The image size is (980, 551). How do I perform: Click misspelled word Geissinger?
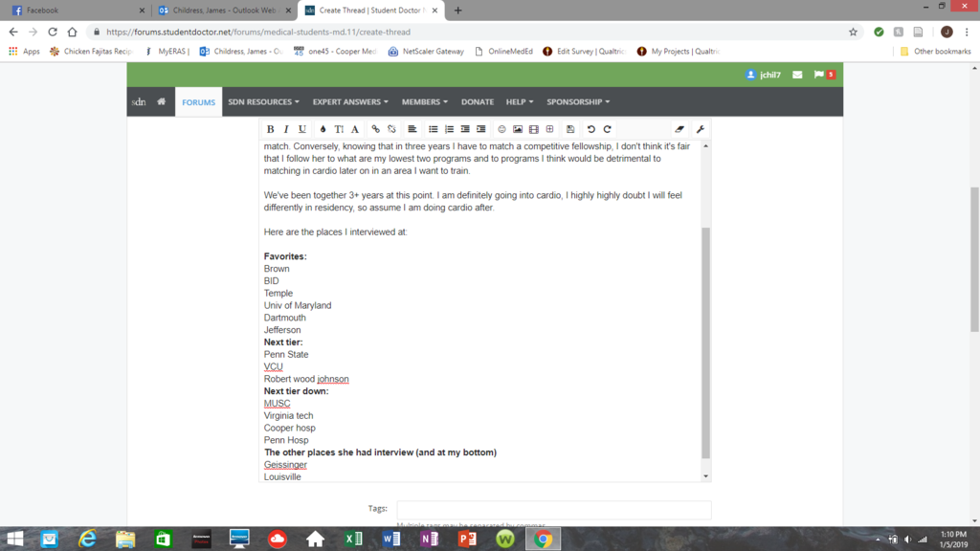click(x=285, y=465)
